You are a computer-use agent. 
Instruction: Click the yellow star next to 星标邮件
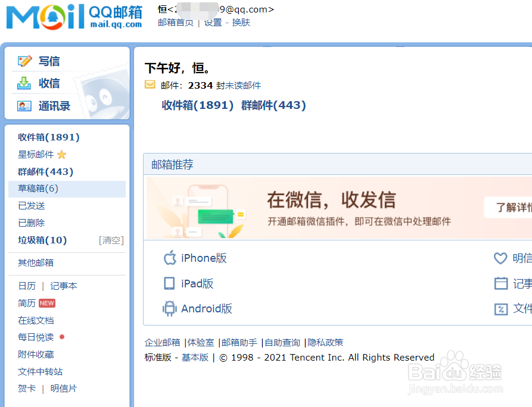coord(62,155)
